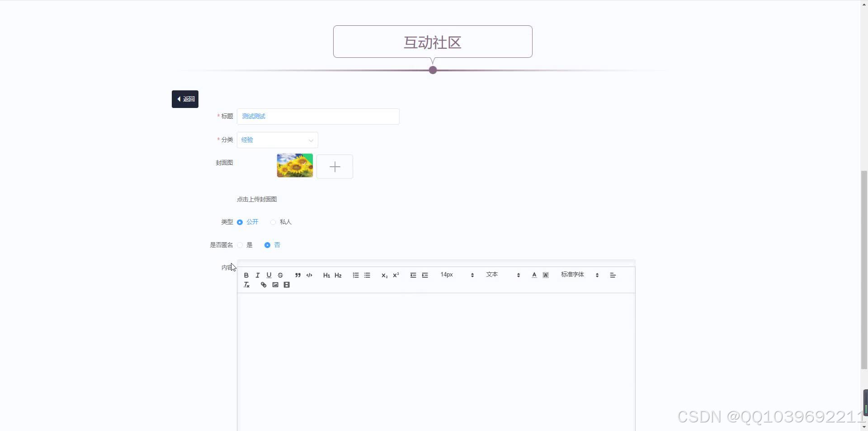Screen dimensions: 868x431
Task: Select 私人 as the post type
Action: point(273,222)
